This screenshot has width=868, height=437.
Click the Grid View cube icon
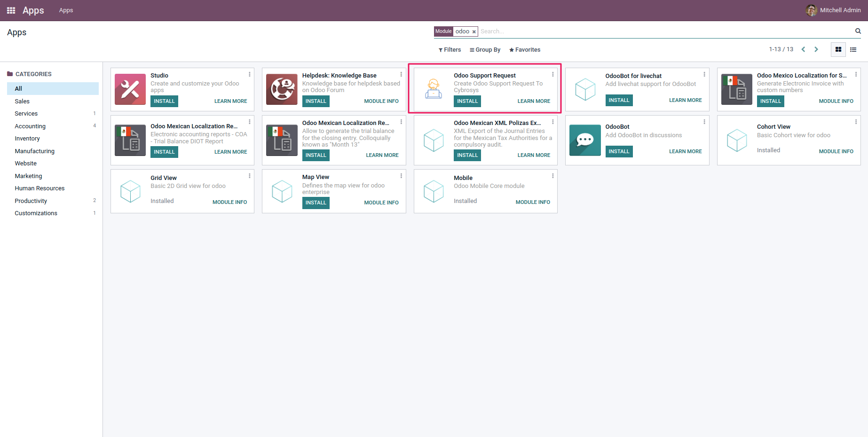[x=130, y=191]
